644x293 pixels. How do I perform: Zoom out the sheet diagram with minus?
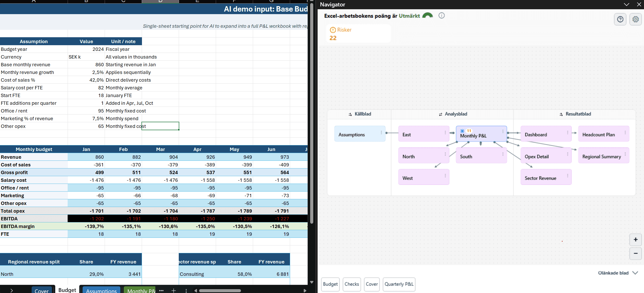pyautogui.click(x=636, y=253)
